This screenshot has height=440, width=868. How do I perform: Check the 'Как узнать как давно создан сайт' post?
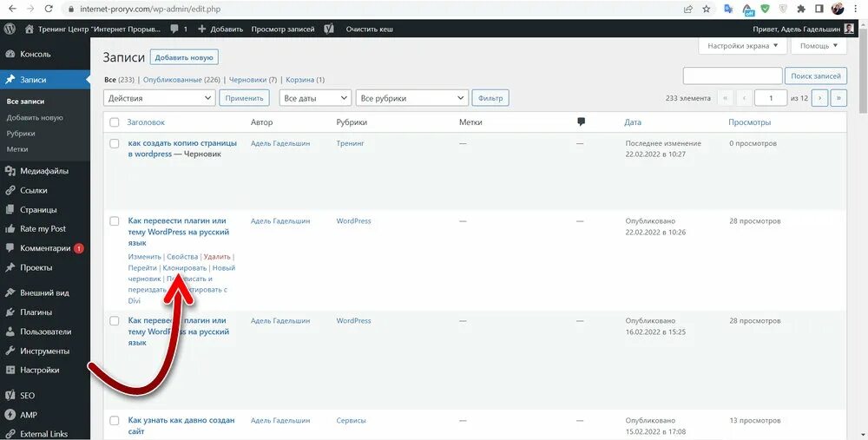[x=114, y=421]
